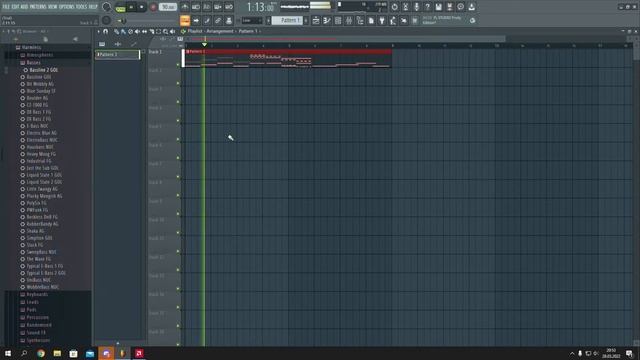Open File Explorer from the taskbar
The width and height of the screenshot is (640, 360).
click(57, 353)
